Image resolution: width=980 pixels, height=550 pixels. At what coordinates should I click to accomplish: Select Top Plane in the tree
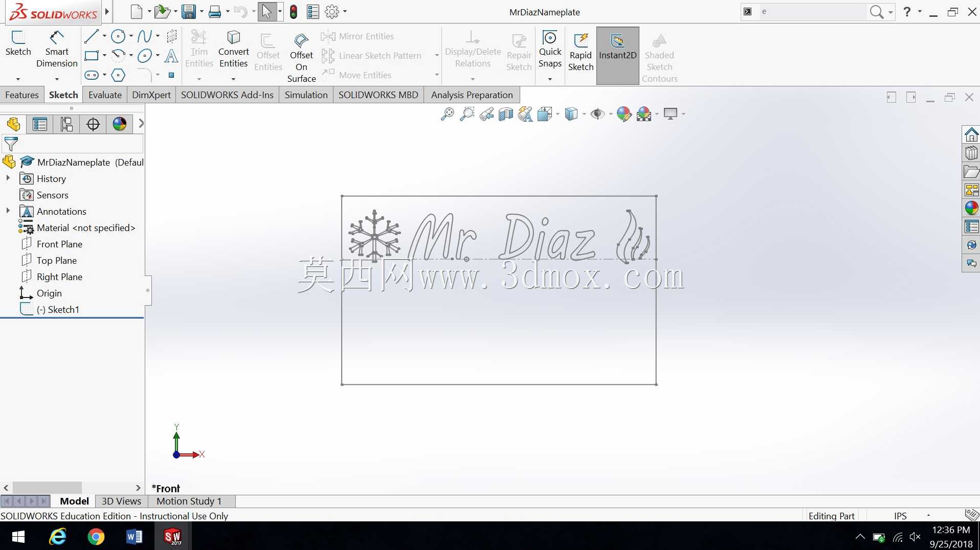tap(56, 261)
